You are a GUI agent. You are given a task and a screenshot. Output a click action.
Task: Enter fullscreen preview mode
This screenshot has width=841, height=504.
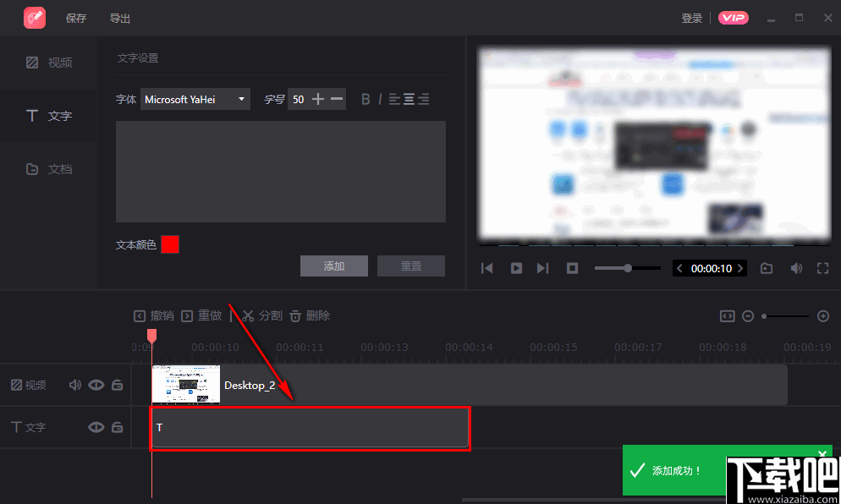pyautogui.click(x=822, y=268)
